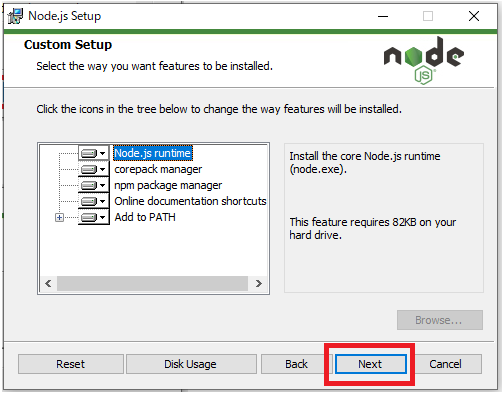Screen dimensions: 502x393
Task: Select Online documentation shortcuts feature
Action: pos(190,201)
